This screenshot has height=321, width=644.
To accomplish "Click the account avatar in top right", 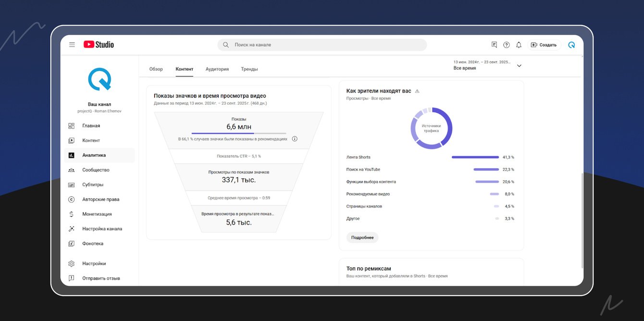I will click(x=571, y=45).
